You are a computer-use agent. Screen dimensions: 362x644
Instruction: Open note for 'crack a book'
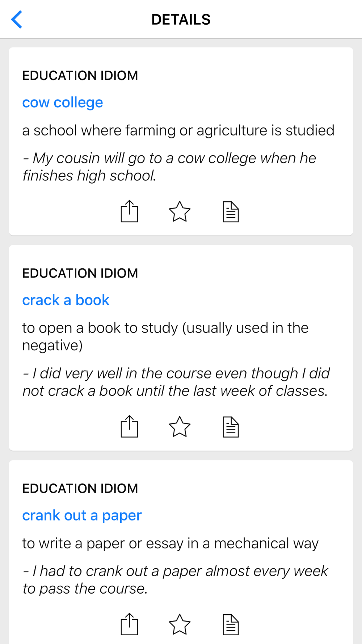[231, 427]
